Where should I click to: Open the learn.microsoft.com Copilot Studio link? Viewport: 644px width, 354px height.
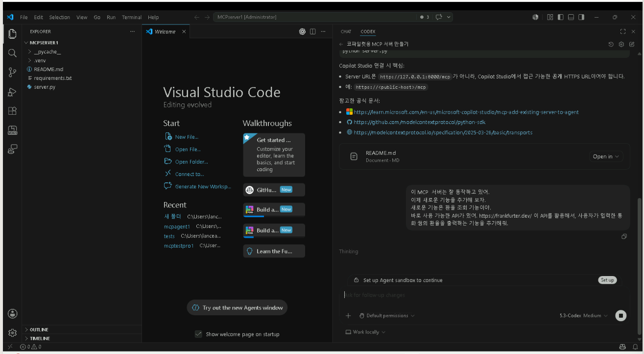[x=466, y=112]
